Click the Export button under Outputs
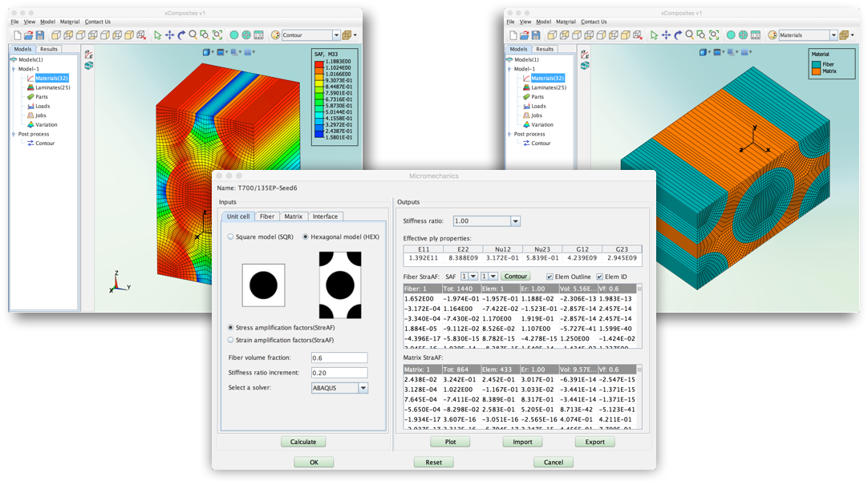Image resolution: width=868 pixels, height=481 pixels. click(x=594, y=442)
